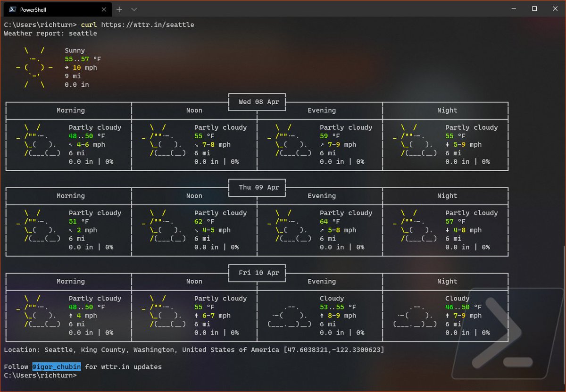Click the Wed 08 Apr Morning partly cloudy icon
Screen dimensions: 566x392
[38, 140]
